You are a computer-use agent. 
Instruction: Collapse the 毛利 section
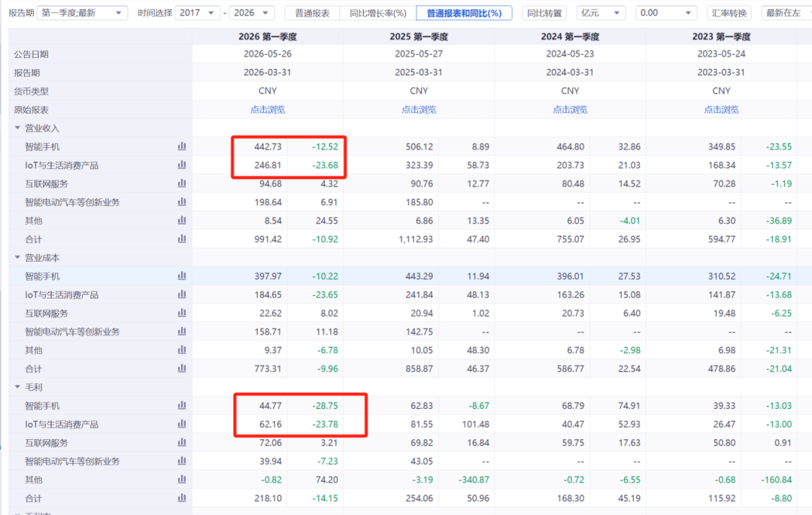tap(17, 386)
